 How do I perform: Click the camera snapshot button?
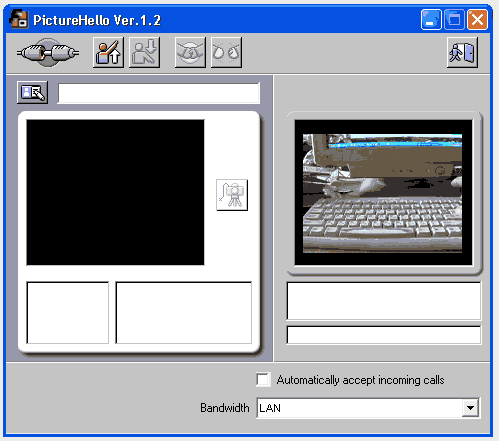[232, 195]
